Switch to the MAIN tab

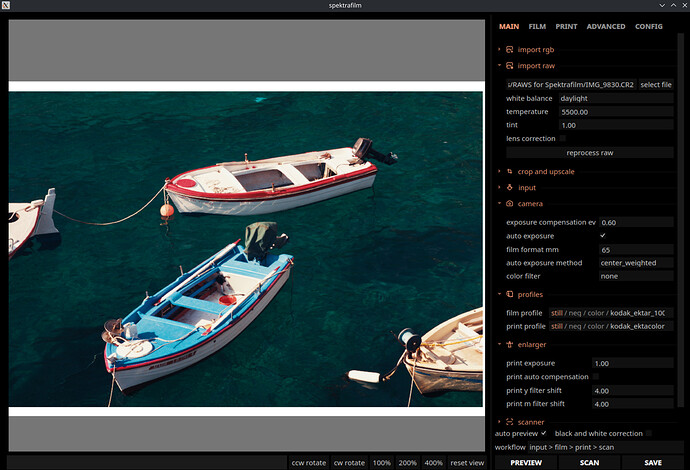click(x=509, y=26)
